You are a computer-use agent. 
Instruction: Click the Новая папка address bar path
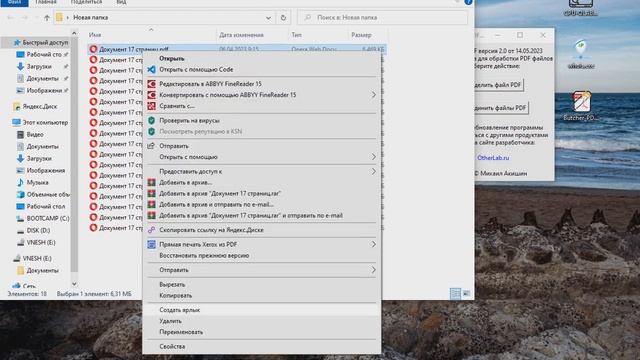click(91, 18)
